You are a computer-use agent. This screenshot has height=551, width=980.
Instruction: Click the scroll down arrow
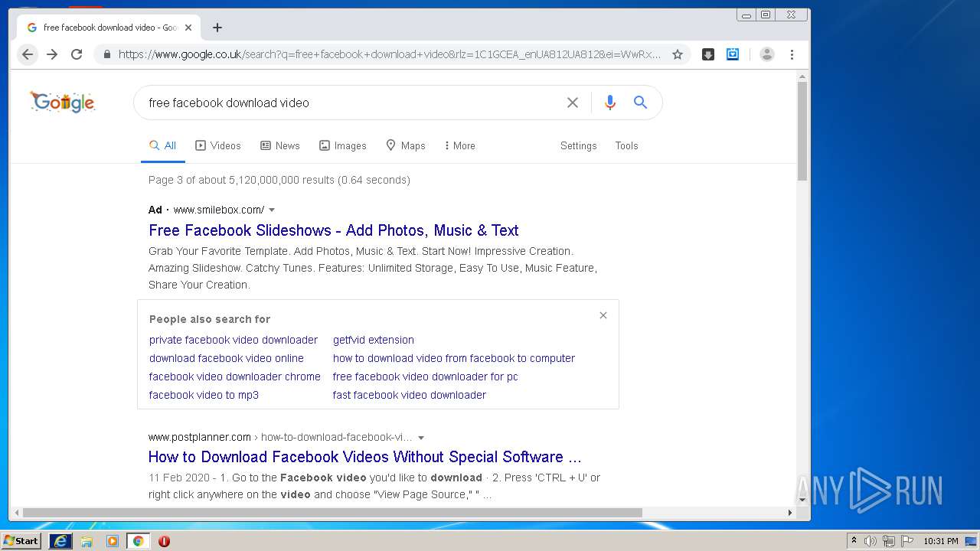[x=802, y=500]
